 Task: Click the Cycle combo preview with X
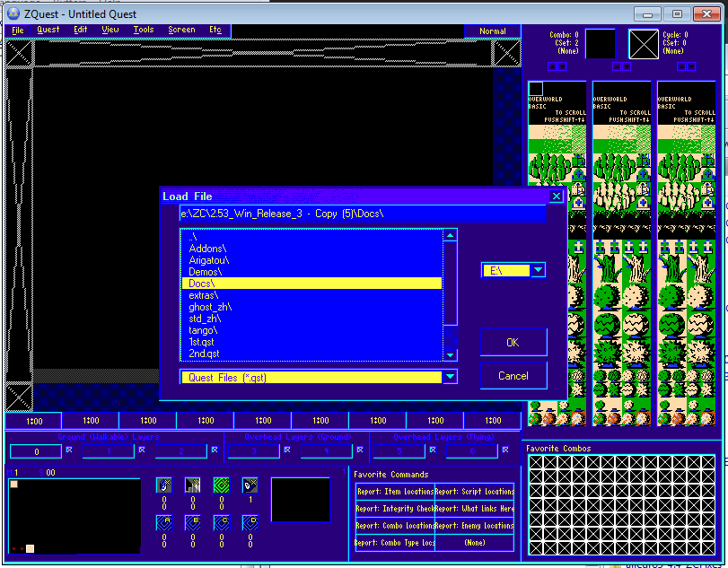[643, 44]
